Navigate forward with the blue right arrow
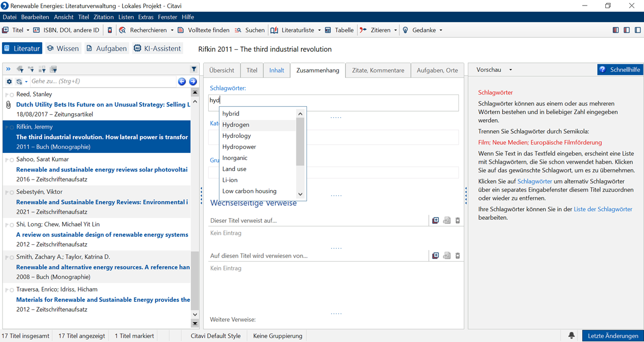Image resolution: width=644 pixels, height=342 pixels. [x=193, y=81]
